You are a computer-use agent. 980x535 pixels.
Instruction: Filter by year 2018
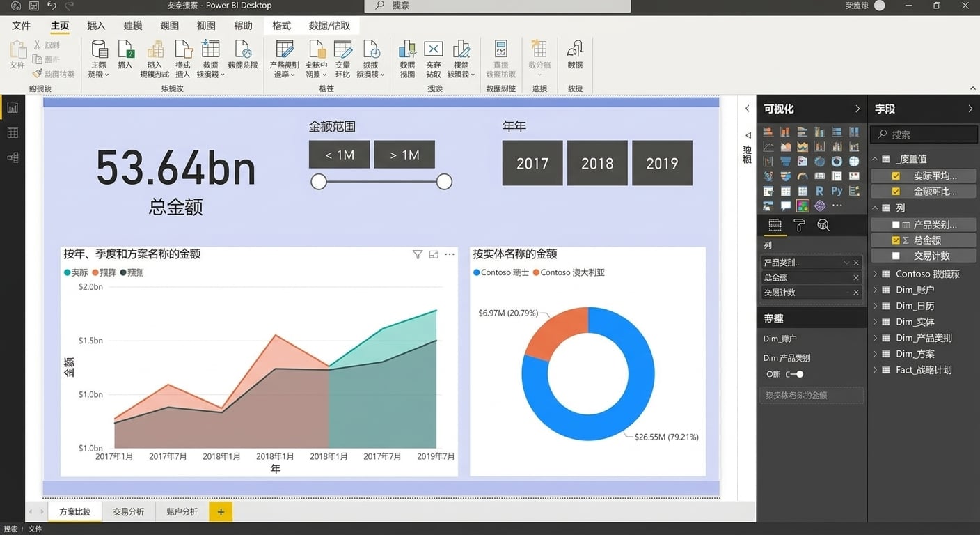(x=597, y=163)
